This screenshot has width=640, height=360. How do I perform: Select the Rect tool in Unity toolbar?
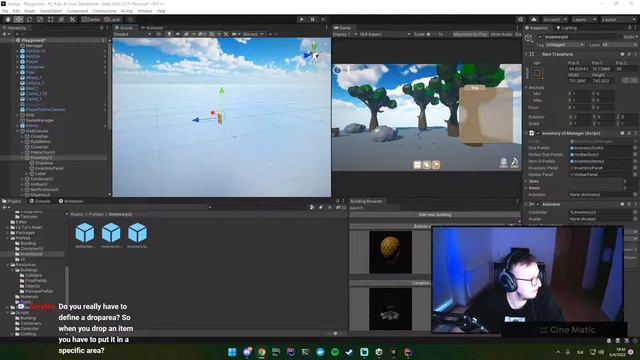(51, 19)
